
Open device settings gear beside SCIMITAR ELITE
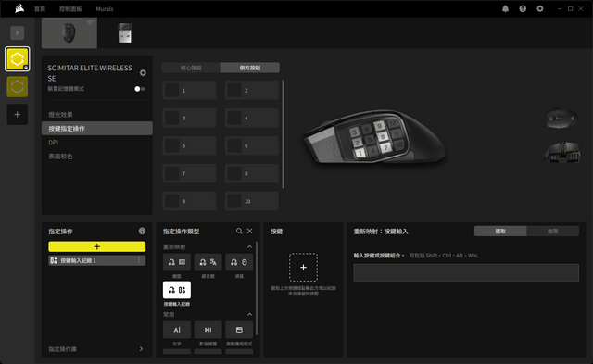[143, 73]
